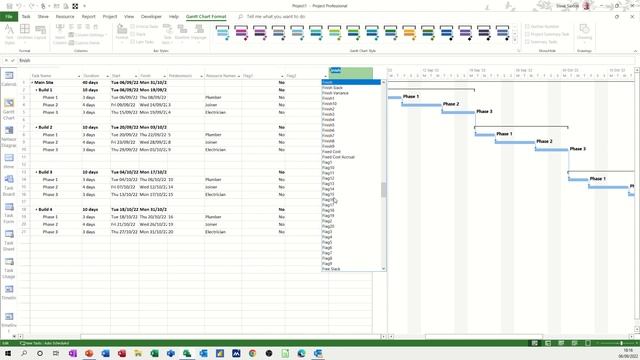Cancel the entry with the X icon
640x360 pixels.
click(x=6, y=60)
